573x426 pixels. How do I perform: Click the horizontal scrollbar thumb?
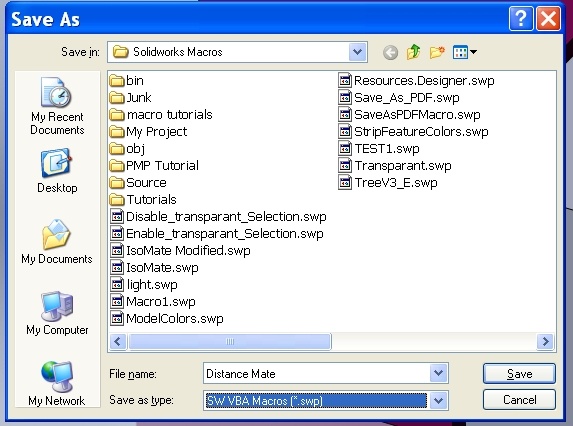[230, 342]
